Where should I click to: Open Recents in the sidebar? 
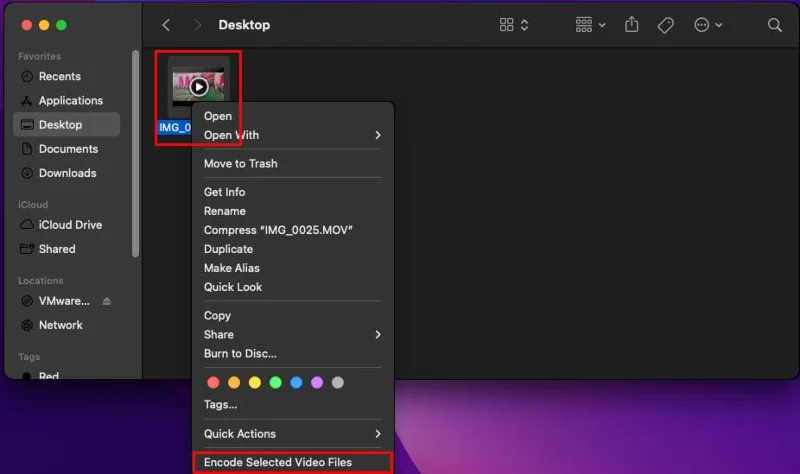click(66, 77)
